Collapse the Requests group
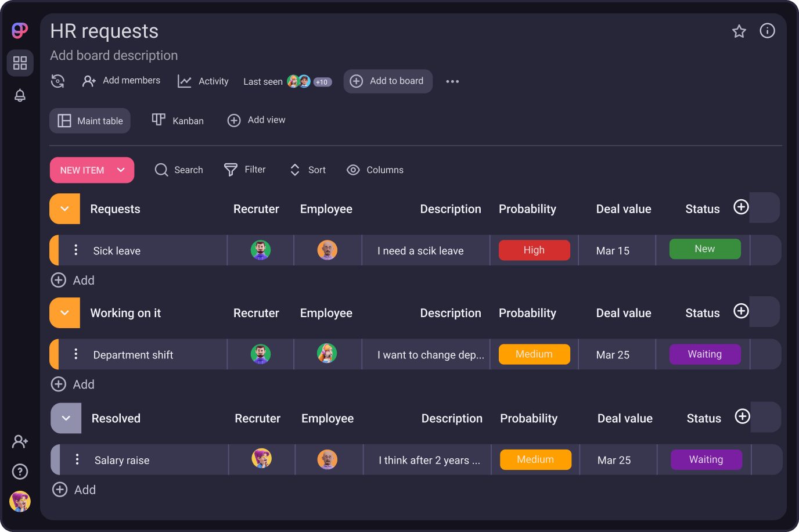Screen dimensions: 799x532 click(x=64, y=209)
